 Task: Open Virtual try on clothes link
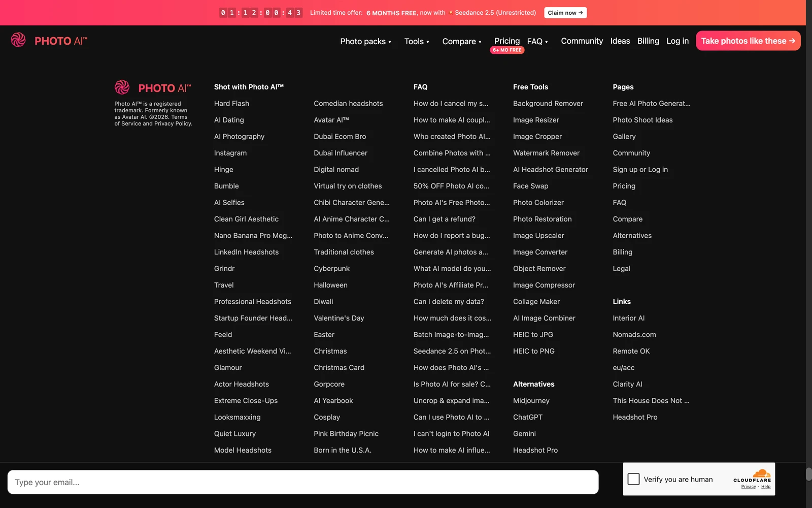point(348,186)
